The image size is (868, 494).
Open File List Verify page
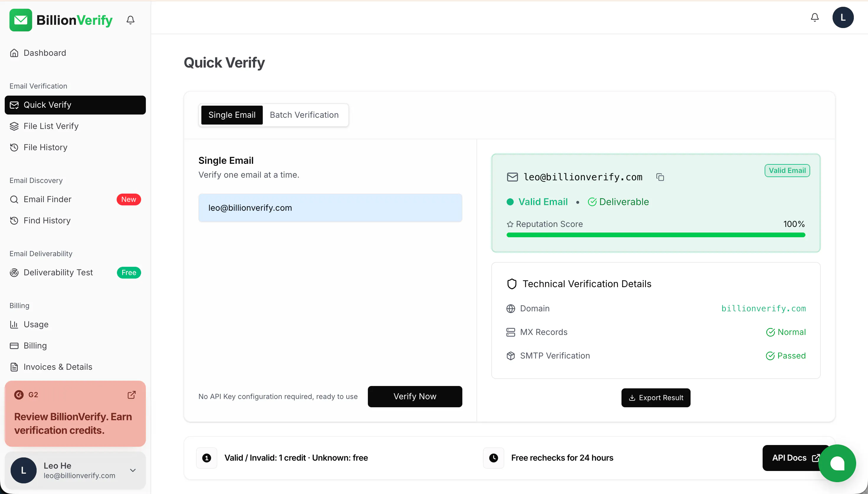tap(75, 126)
